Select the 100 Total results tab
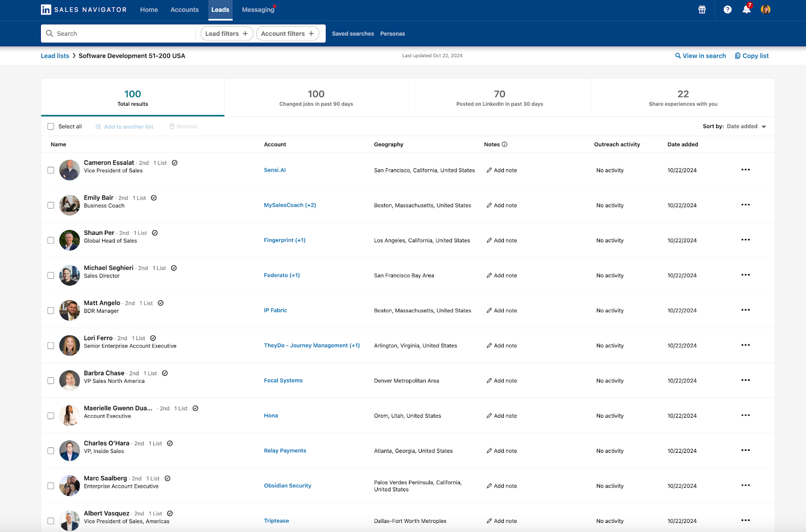Viewport: 806px width, 532px height. click(133, 98)
